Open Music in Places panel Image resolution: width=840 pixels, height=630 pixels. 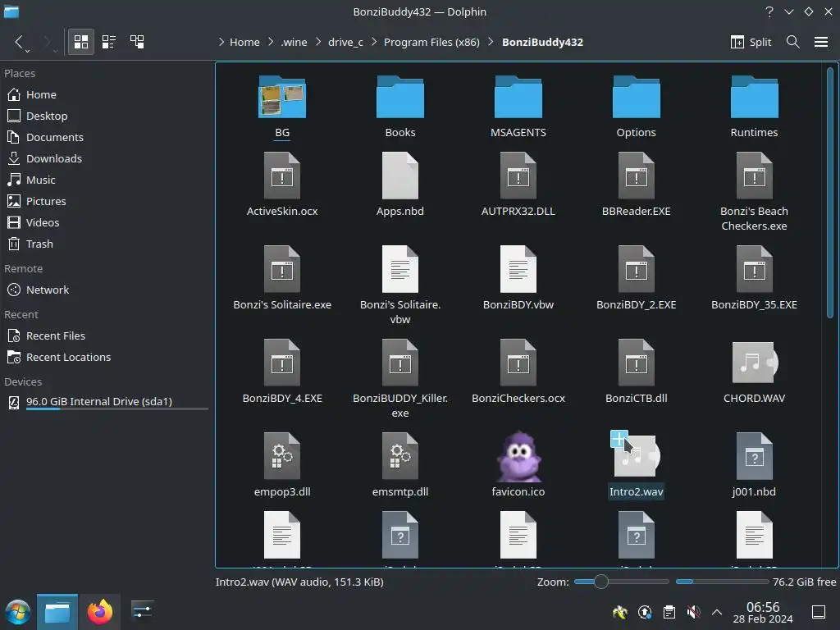[106, 180]
